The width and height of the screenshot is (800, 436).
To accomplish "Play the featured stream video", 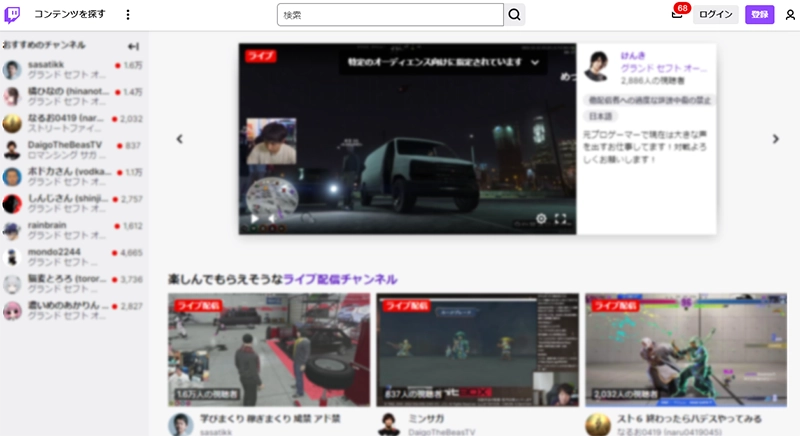I will 255,219.
